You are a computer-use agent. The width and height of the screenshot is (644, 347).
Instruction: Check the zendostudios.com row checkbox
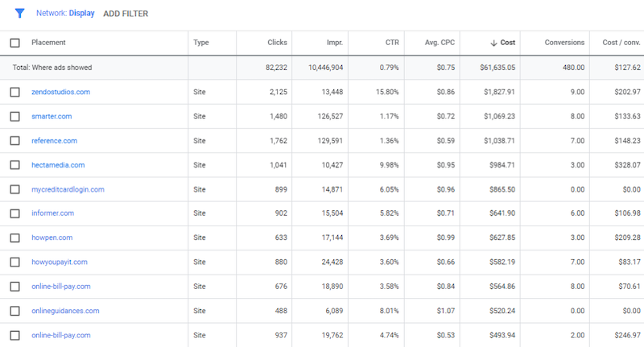pyautogui.click(x=14, y=92)
